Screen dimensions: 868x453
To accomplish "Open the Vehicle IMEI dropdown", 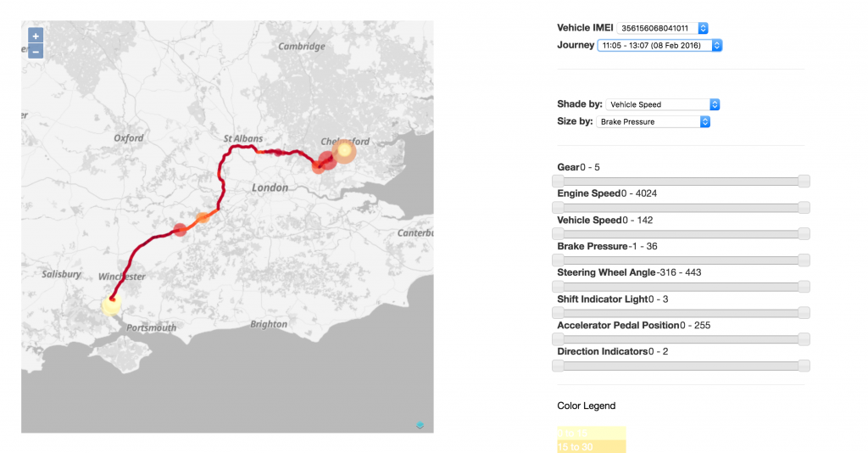I will [x=663, y=28].
